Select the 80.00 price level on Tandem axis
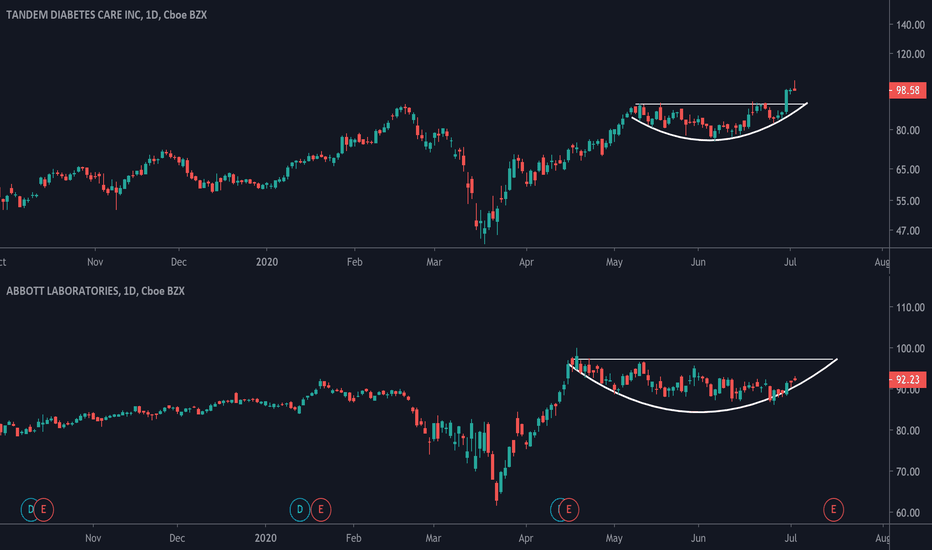 [x=908, y=130]
